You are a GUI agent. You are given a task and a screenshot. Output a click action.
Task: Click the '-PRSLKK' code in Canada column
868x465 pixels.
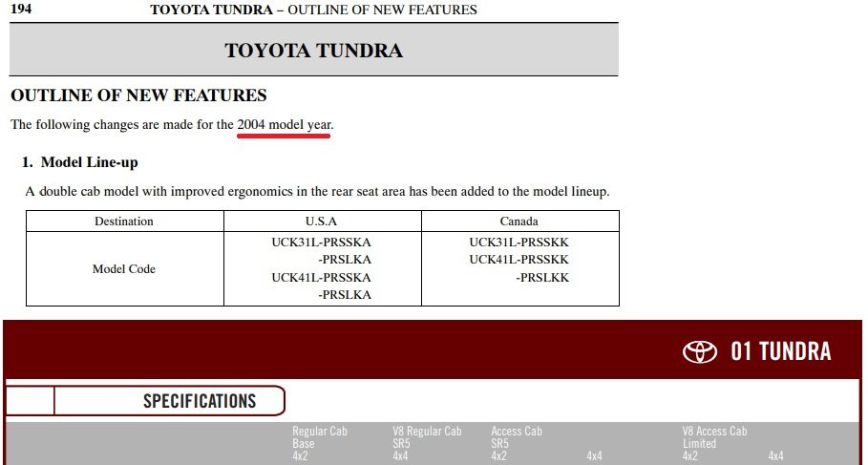[542, 277]
